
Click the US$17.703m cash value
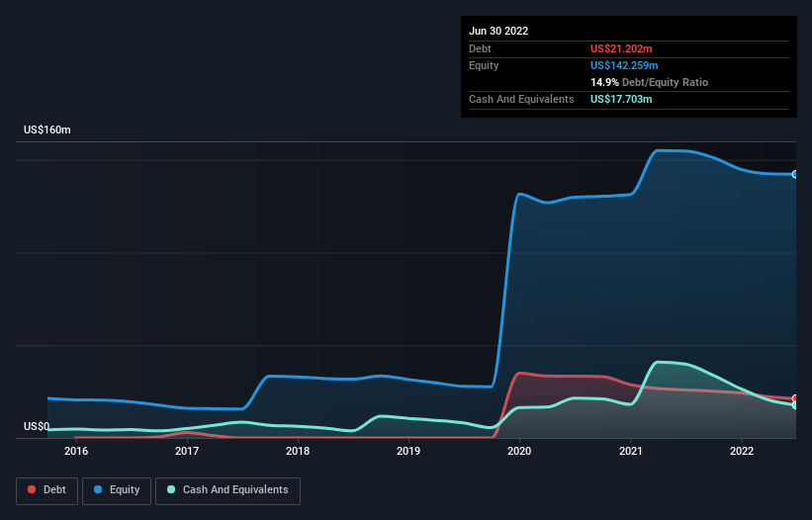point(621,99)
